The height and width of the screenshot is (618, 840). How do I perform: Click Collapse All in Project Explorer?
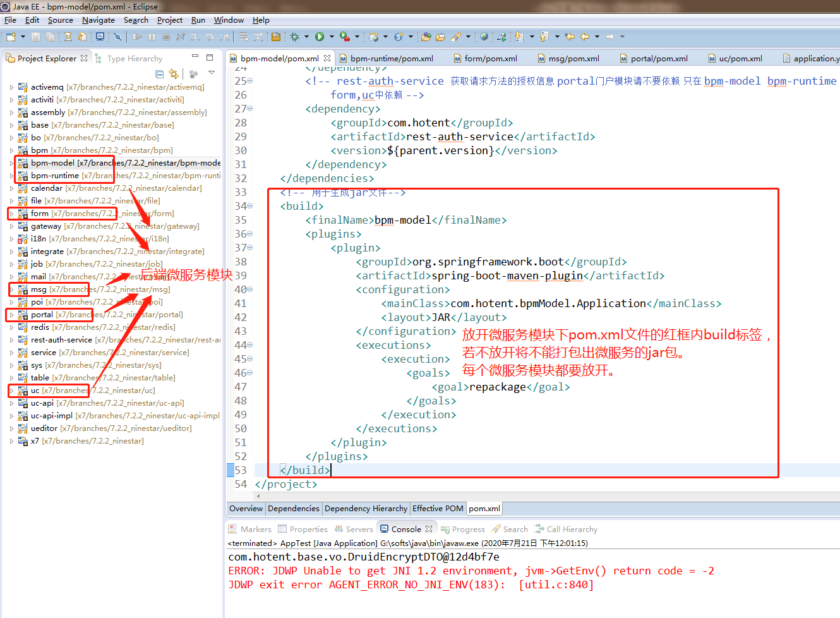tap(159, 74)
